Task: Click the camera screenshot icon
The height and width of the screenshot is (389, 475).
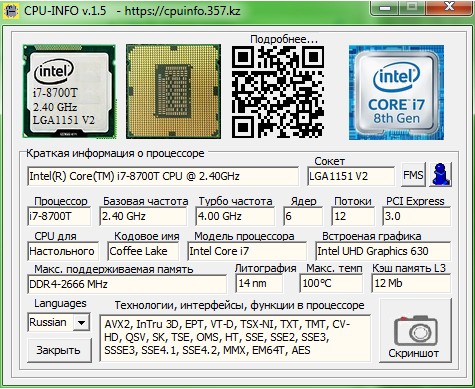Action: pos(415,331)
